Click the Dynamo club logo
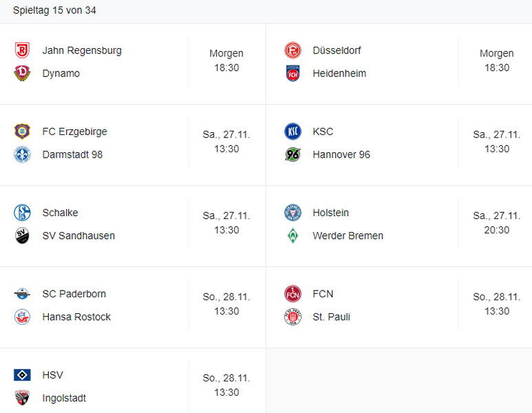This screenshot has height=413, width=532. point(22,74)
